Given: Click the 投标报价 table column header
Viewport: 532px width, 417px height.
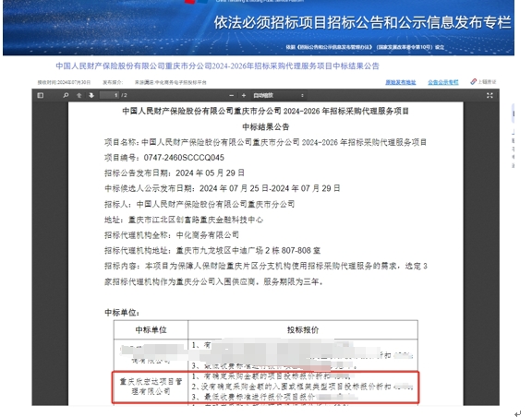Looking at the screenshot, I should coord(303,330).
